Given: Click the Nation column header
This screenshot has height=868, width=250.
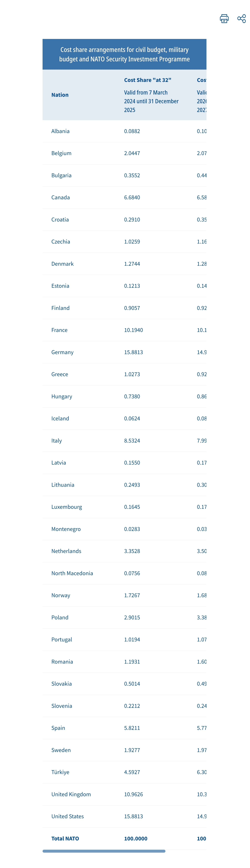Looking at the screenshot, I should coord(60,95).
